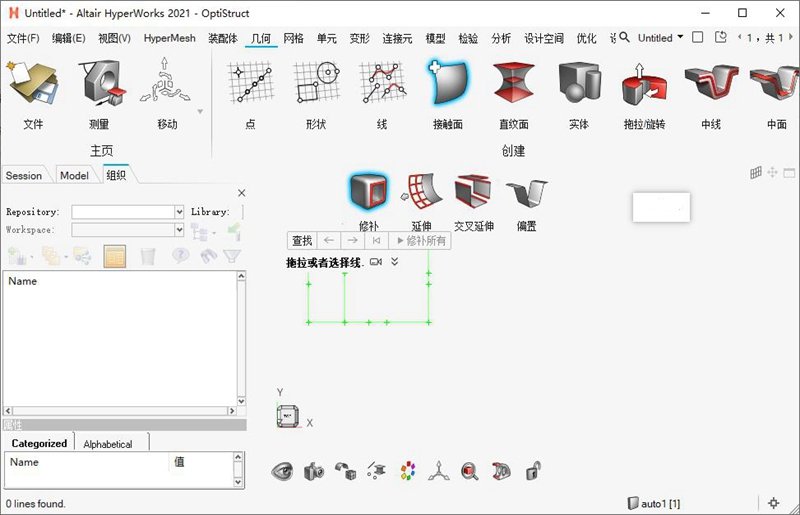Select the 直纹面 (Ruled surface) tool
Viewport: 800px width, 515px height.
coord(513,83)
